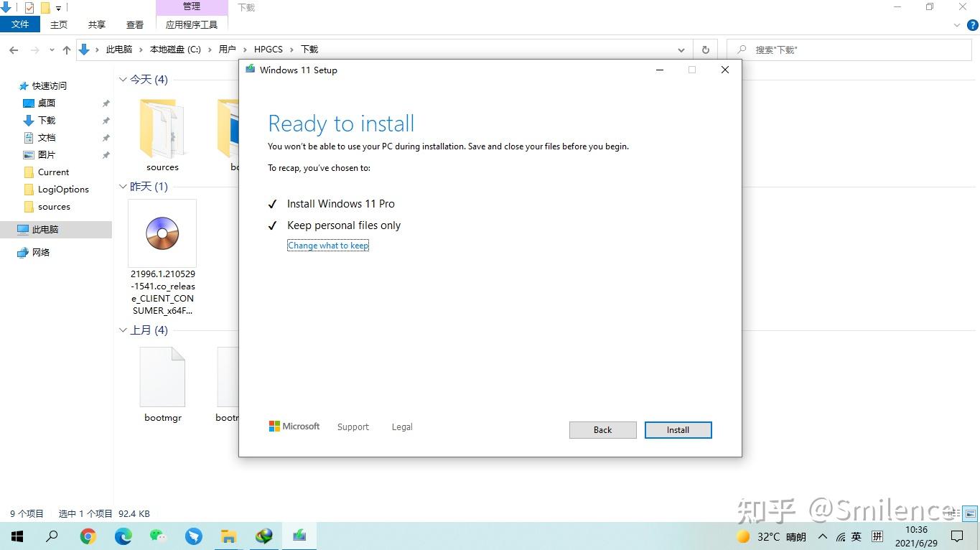Click the taskbar search magnifier icon
Image resolution: width=980 pixels, height=550 pixels.
click(52, 536)
